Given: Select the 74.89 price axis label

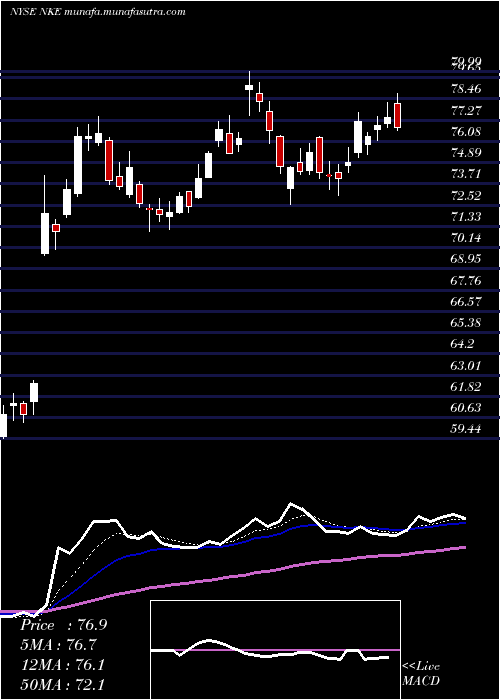Looking at the screenshot, I should tap(467, 153).
